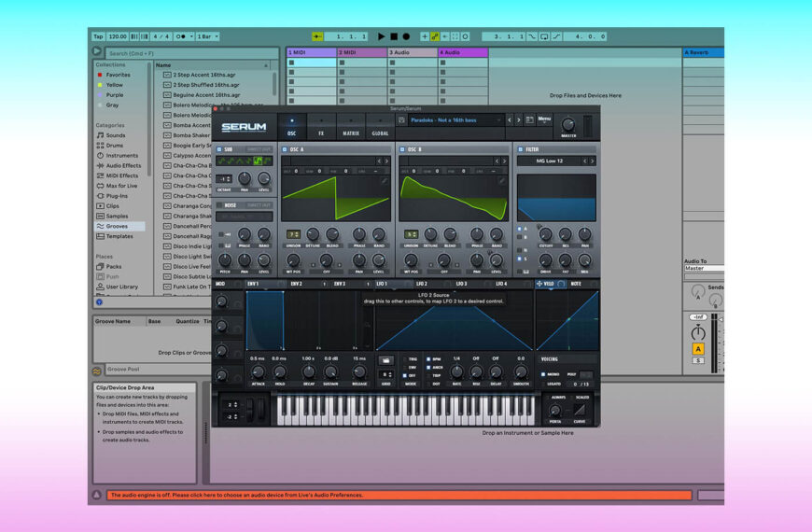Select next filter type arrow
Screen dimensions: 812x532
pos(593,161)
